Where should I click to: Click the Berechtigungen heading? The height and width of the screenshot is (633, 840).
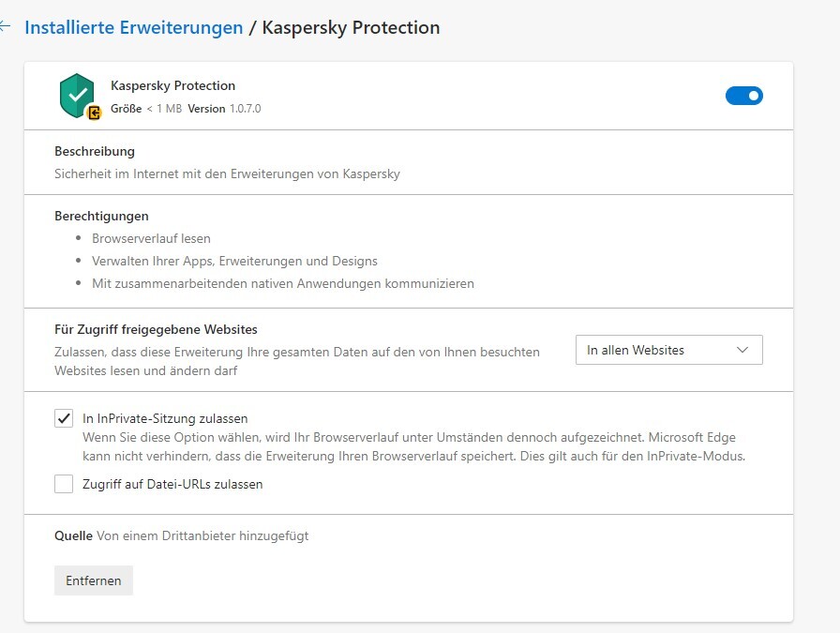101,216
